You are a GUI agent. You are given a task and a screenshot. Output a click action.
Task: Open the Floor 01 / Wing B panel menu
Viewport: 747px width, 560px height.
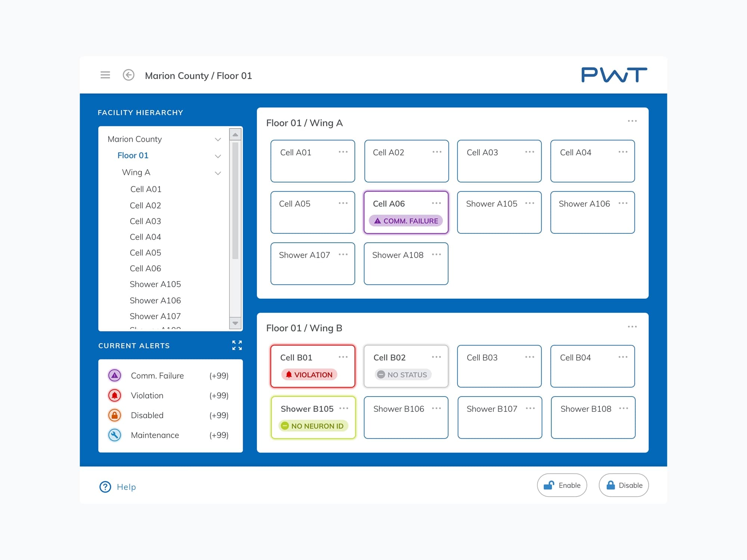pos(632,326)
